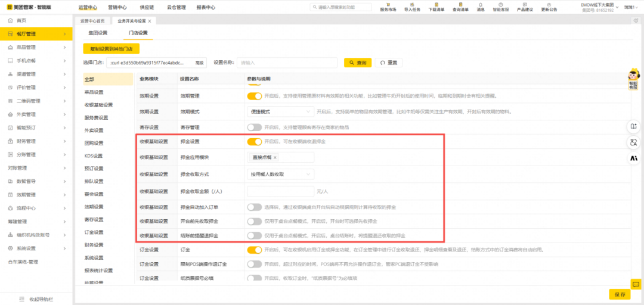Open the 效期模式 便捷模式 dropdown
Screen dimensions: 644x305
point(280,111)
